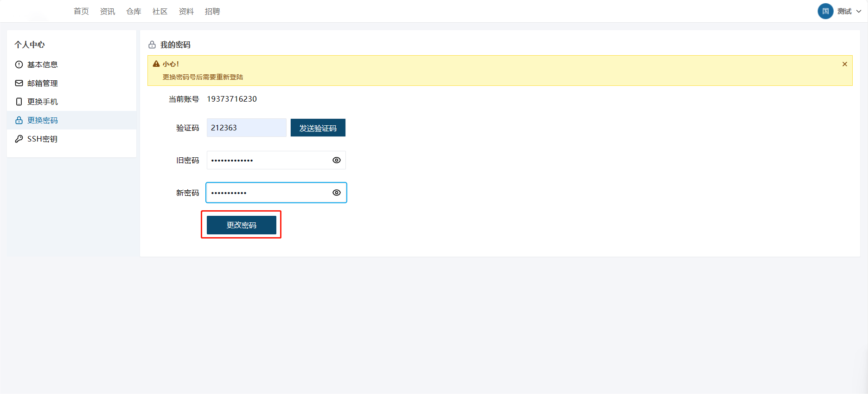The height and width of the screenshot is (394, 868).
Task: Reveal the new password with eye icon
Action: tap(337, 193)
